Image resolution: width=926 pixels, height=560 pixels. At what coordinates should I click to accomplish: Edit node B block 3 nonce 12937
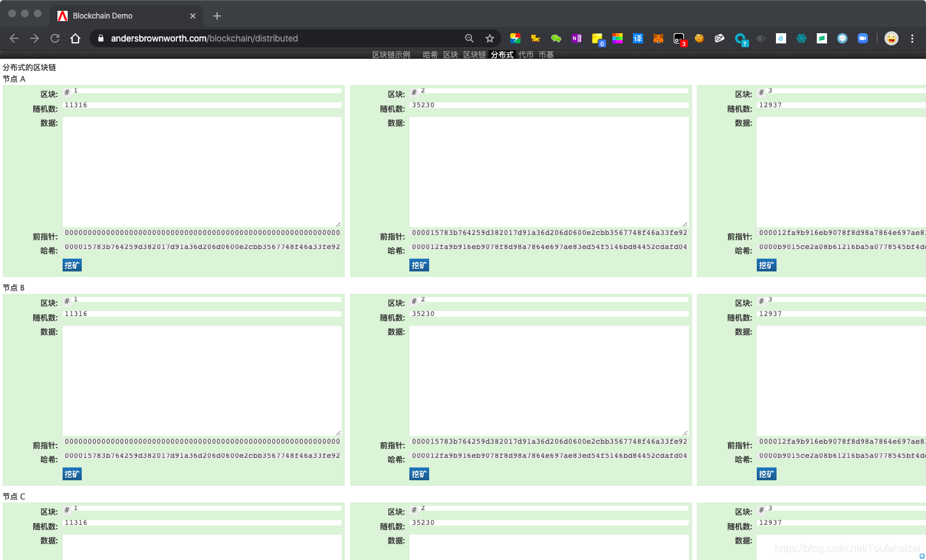point(841,314)
